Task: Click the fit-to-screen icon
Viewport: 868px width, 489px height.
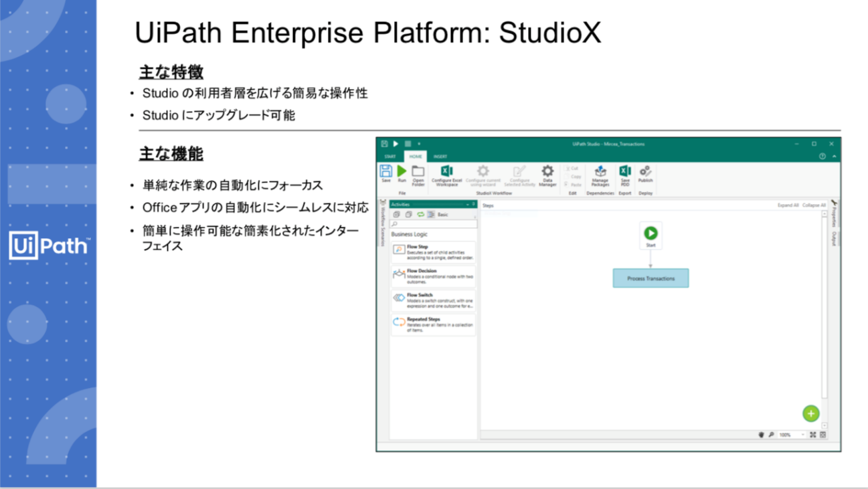Action: [813, 435]
